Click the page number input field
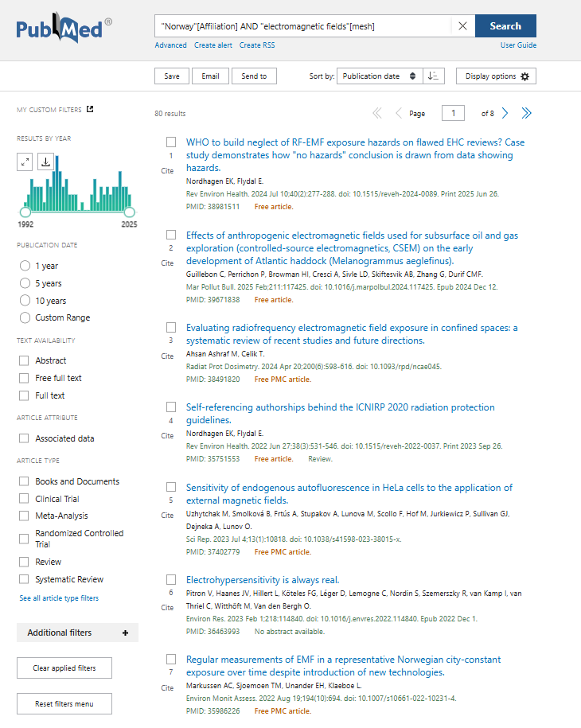 coord(453,114)
